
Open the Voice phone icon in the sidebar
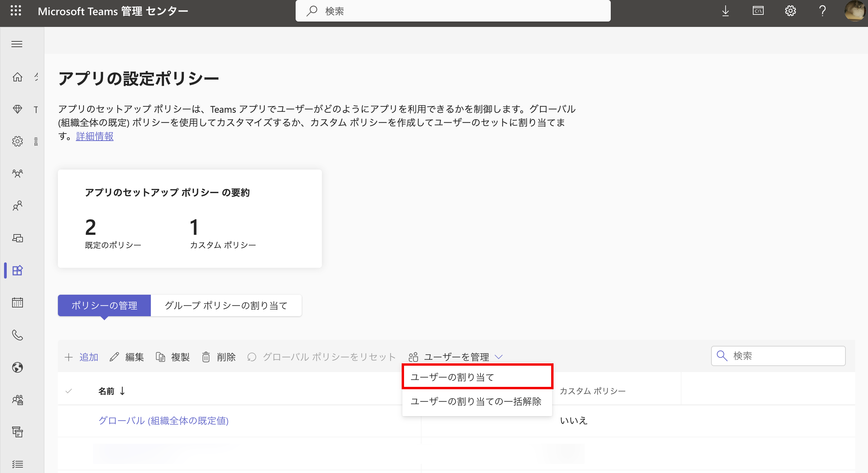(x=17, y=335)
